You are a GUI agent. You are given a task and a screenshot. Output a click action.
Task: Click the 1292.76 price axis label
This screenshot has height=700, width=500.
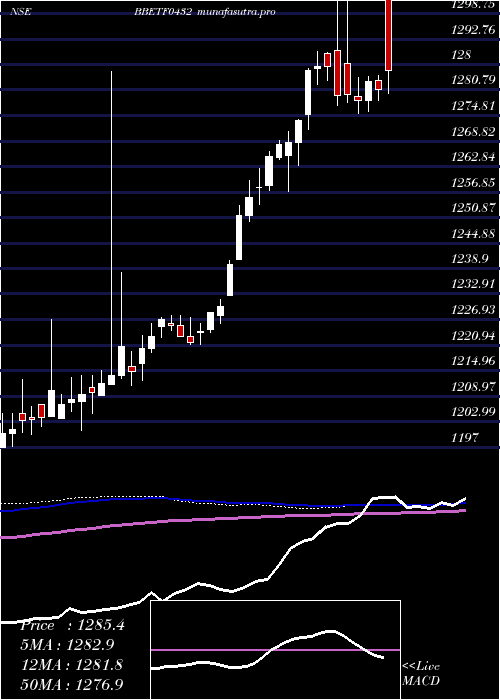473,30
